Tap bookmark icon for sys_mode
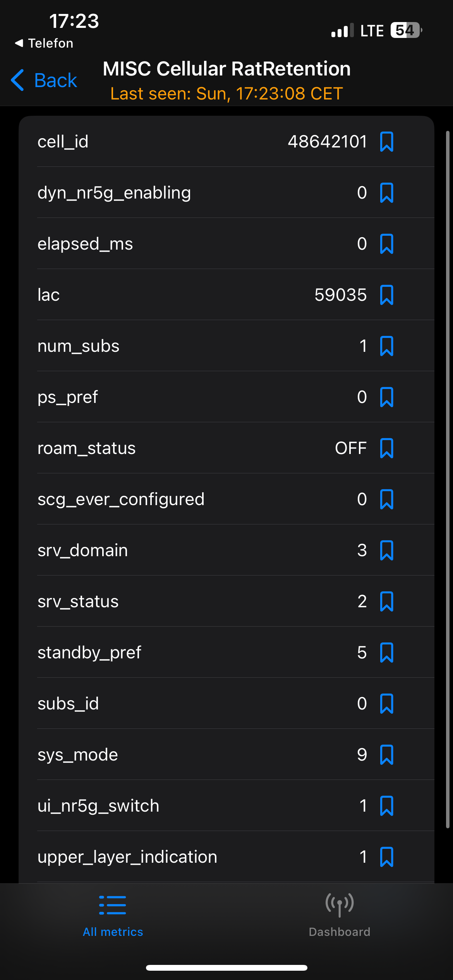The image size is (453, 980). pyautogui.click(x=386, y=755)
